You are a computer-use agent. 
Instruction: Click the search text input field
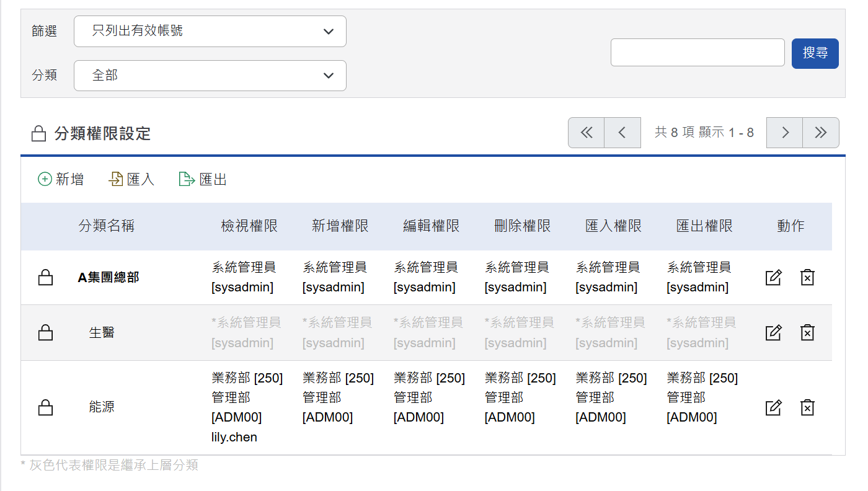click(697, 53)
